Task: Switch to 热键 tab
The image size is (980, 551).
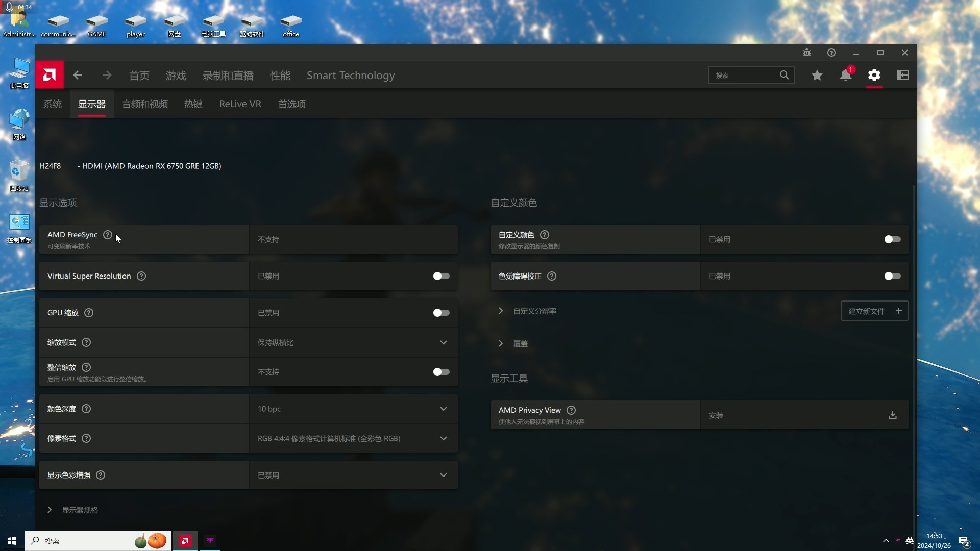Action: click(x=193, y=104)
